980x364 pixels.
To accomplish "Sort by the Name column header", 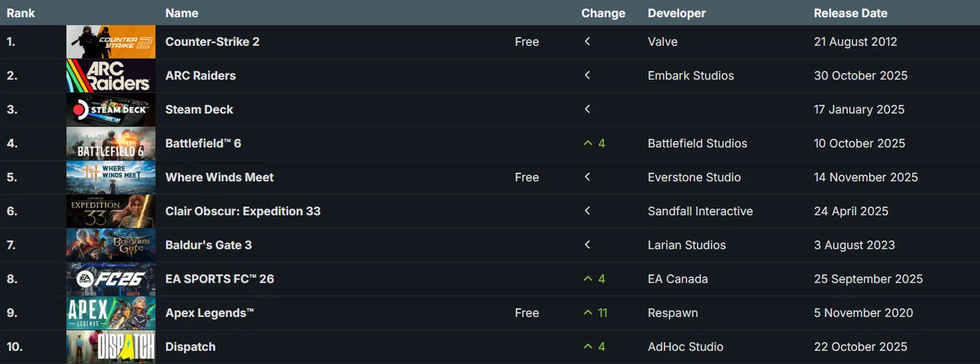I will [182, 13].
